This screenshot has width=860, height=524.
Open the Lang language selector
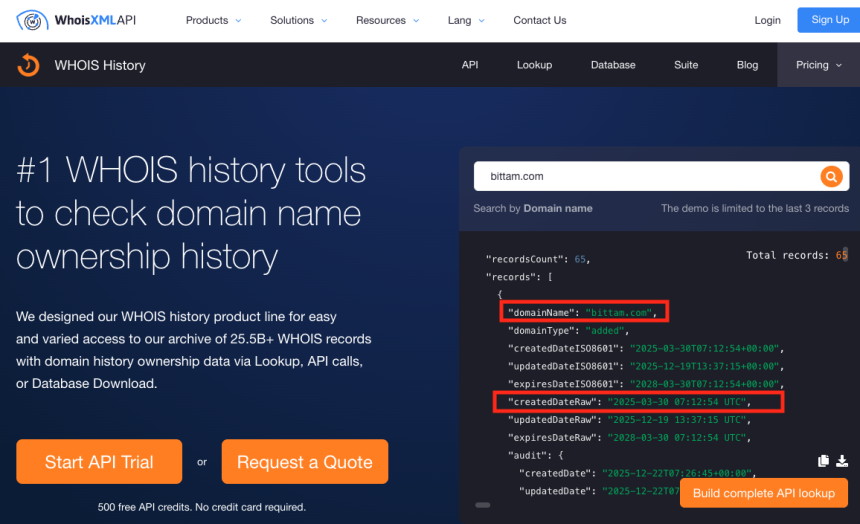[466, 20]
